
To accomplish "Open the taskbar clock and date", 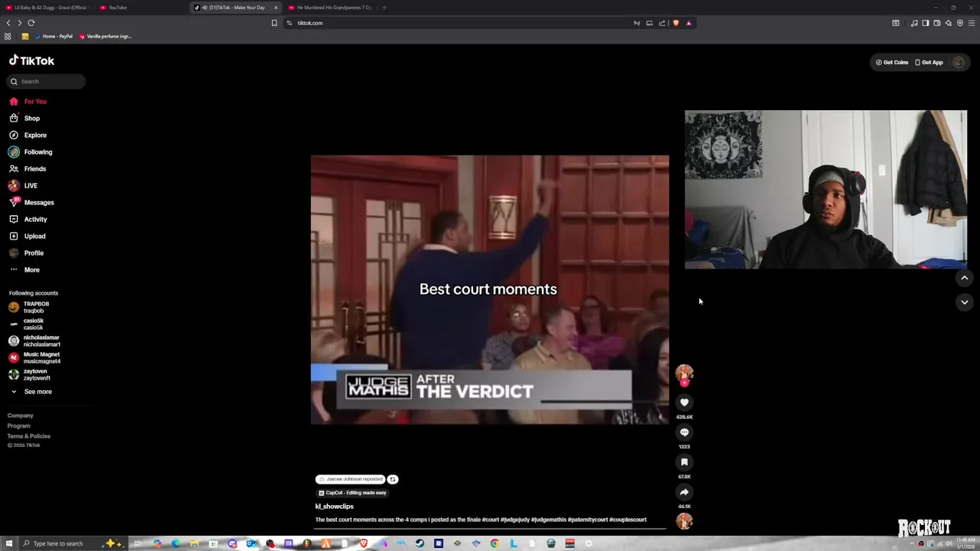I will 965,543.
